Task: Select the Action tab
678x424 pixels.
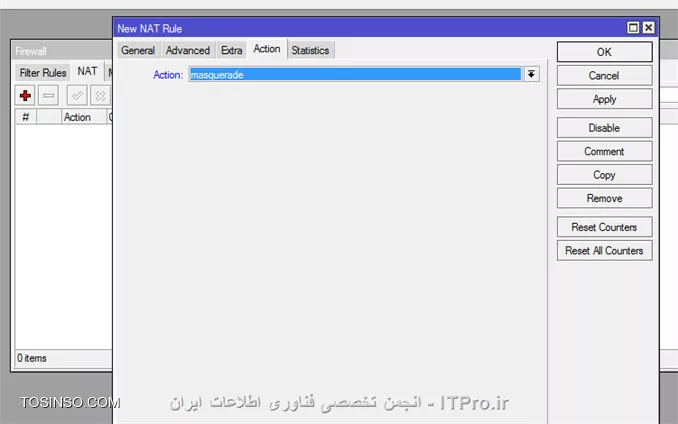Action: (x=267, y=49)
